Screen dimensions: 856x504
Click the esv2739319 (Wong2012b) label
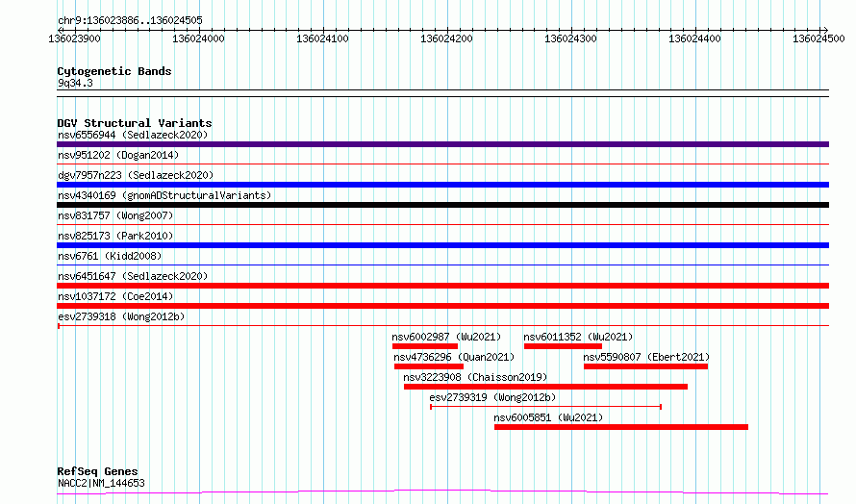click(x=492, y=397)
